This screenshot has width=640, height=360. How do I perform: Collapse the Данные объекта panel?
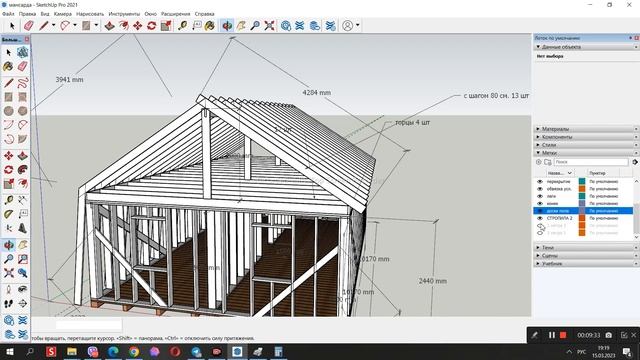[x=538, y=47]
